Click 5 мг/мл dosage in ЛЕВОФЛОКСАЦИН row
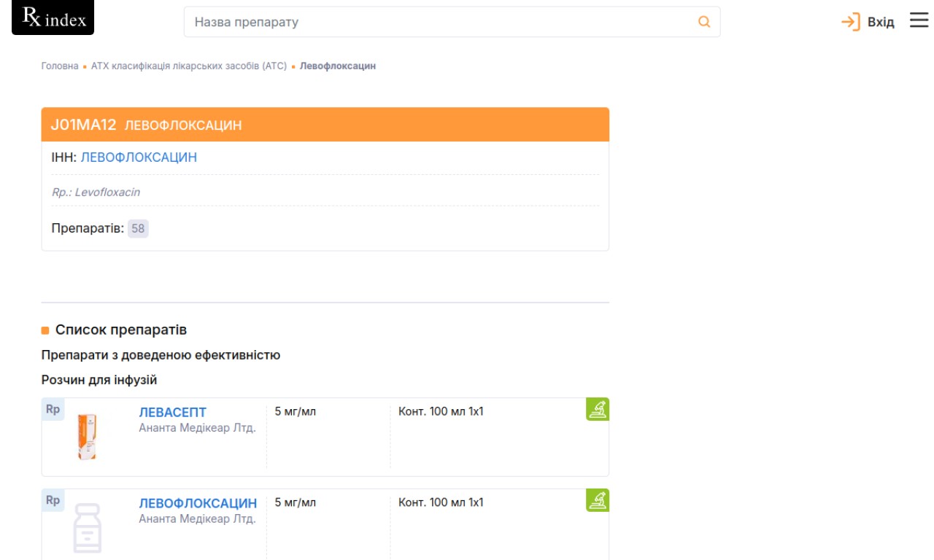The width and height of the screenshot is (934, 560). (296, 502)
